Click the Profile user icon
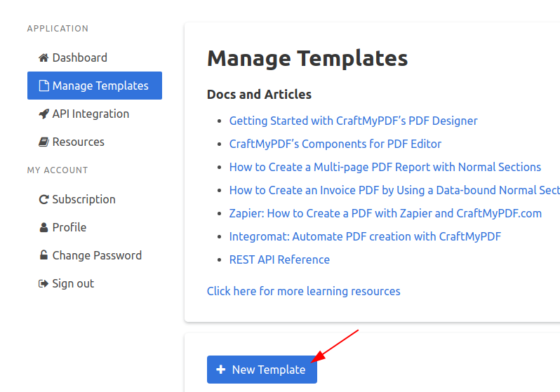 click(x=44, y=227)
